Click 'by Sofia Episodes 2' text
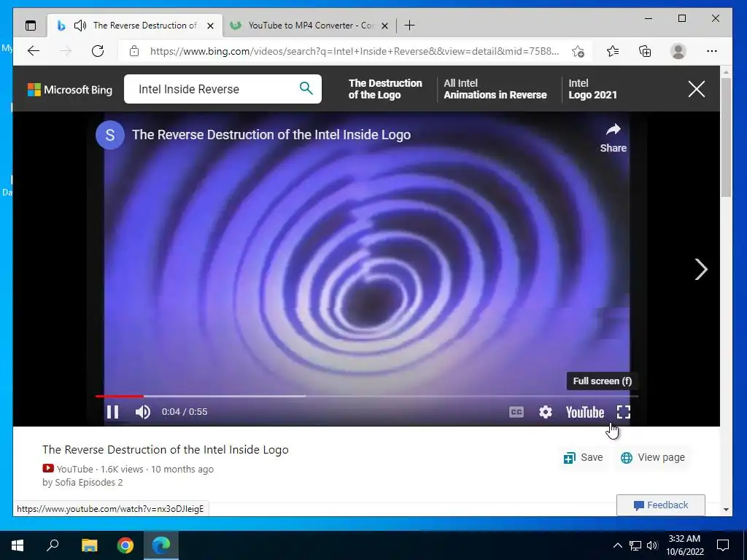747x560 pixels. [82, 483]
